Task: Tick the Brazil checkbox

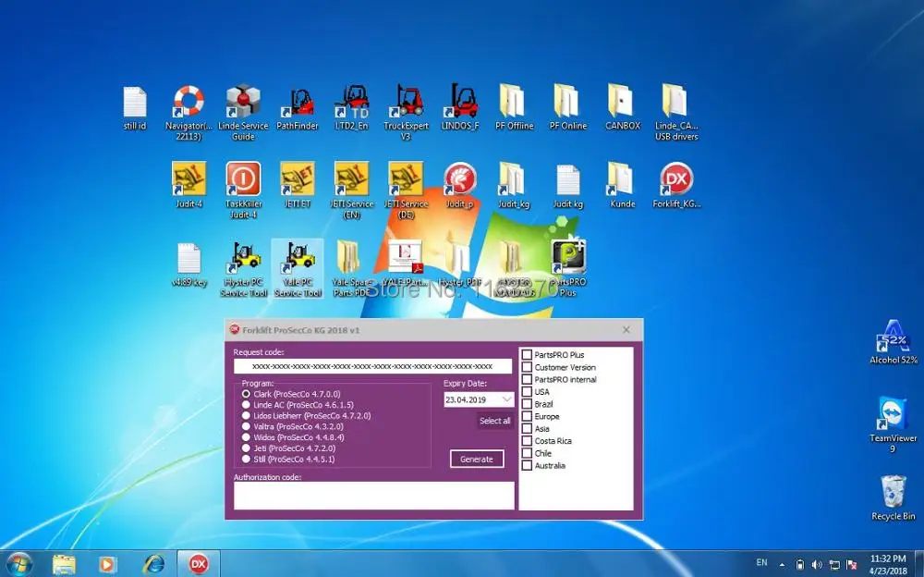Action: click(527, 404)
